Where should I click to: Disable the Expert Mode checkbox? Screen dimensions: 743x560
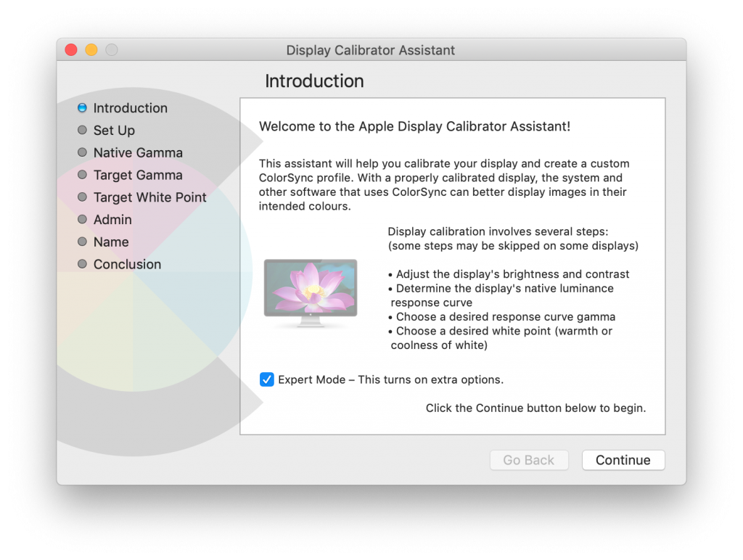[267, 379]
